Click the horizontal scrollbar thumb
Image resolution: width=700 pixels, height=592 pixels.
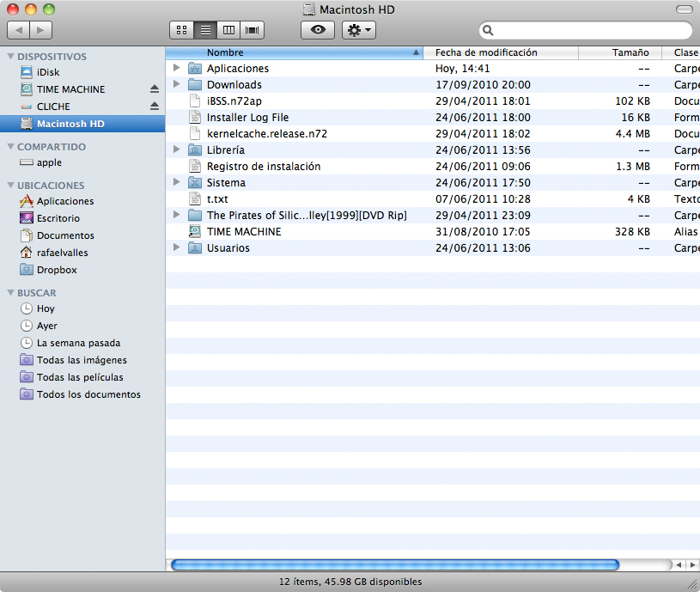click(x=395, y=565)
